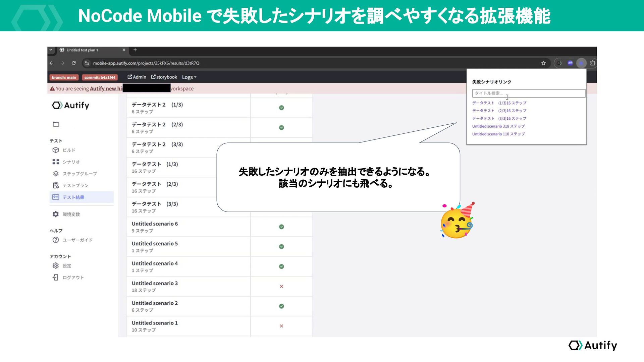Open the storybook external link
Screen dimensions: 644x362
(x=164, y=77)
